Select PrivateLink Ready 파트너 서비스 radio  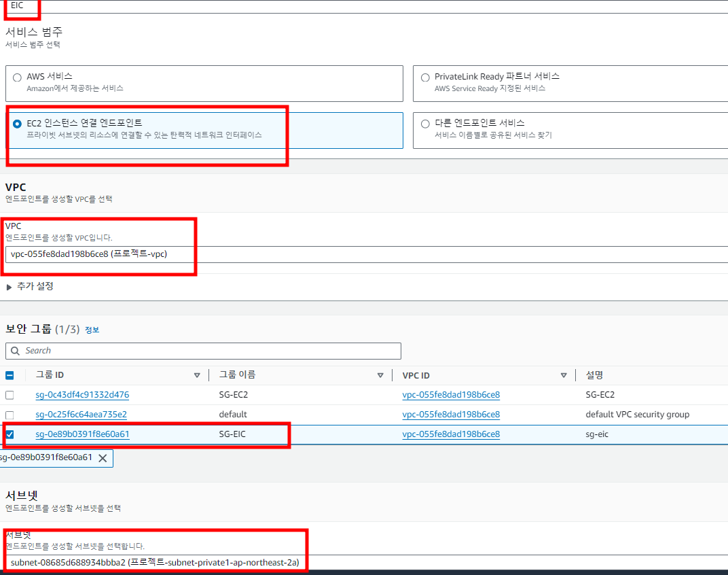pos(425,77)
